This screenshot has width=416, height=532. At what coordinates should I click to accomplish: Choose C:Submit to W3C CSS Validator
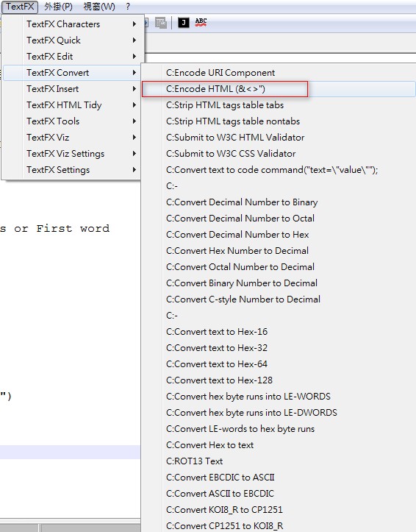tap(279, 154)
